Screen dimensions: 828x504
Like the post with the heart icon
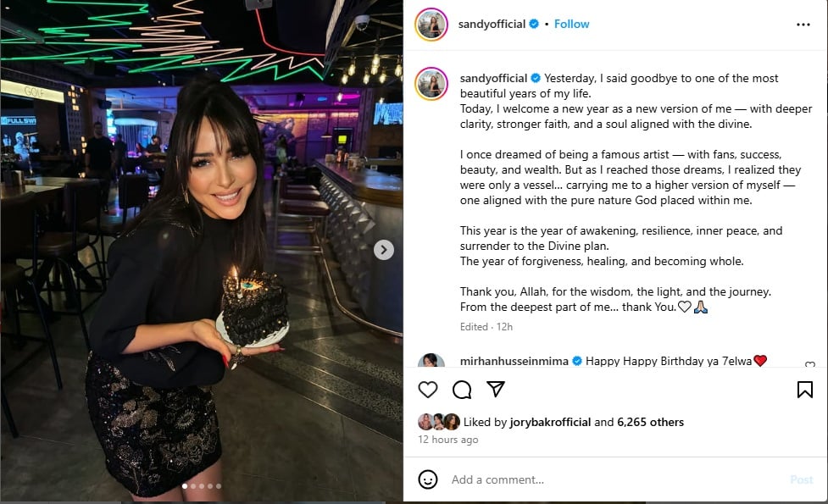tap(428, 390)
